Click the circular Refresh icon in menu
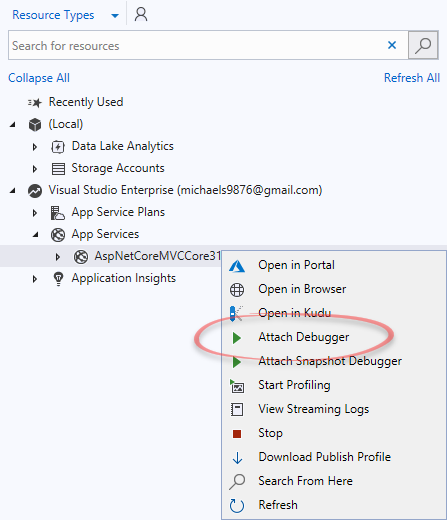Screen dimensions: 447x520 [x=237, y=505]
